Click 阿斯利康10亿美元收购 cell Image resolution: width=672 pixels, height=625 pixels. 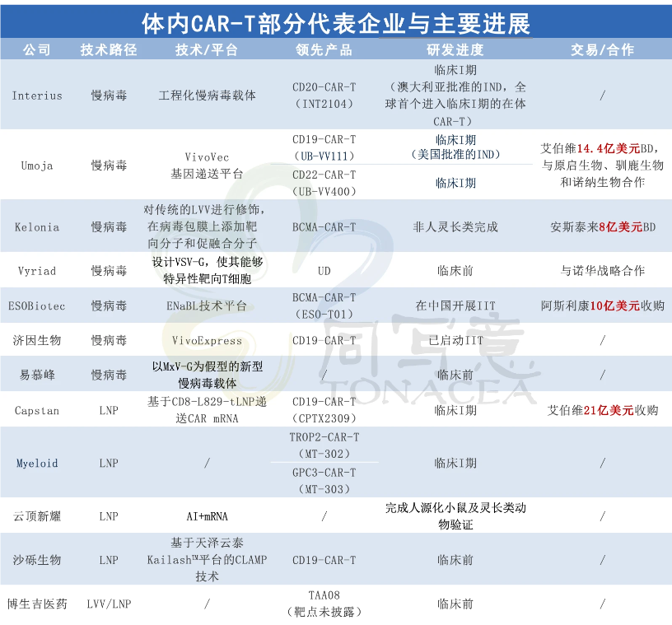[602, 306]
